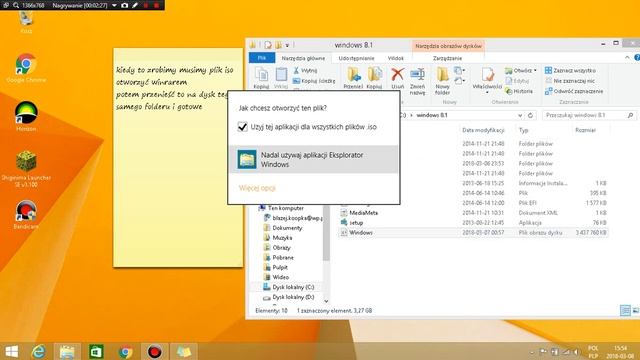Open quick access toolbar customize dropdown

coord(287,45)
